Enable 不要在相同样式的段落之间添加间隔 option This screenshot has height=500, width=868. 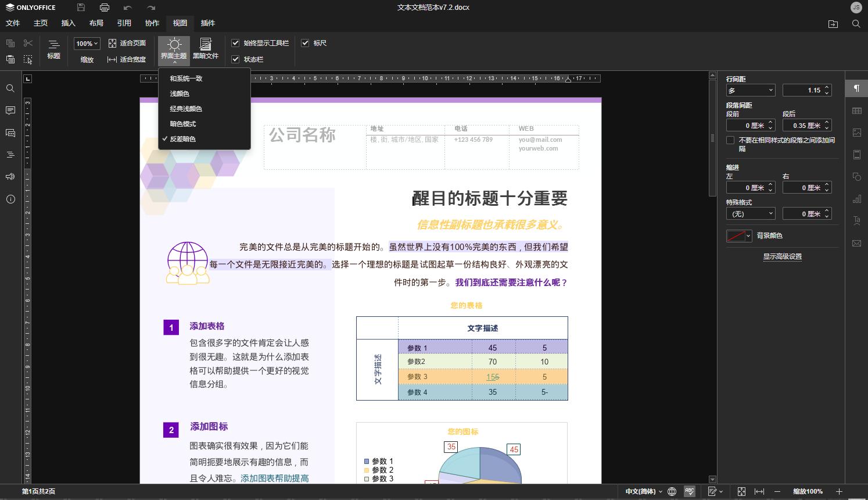730,140
